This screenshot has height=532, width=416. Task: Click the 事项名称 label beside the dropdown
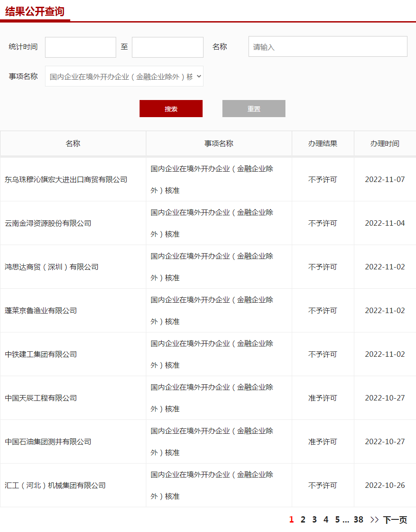(23, 76)
